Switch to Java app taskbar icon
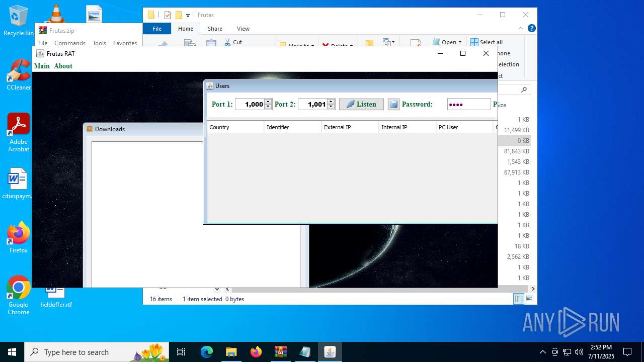 [330, 352]
